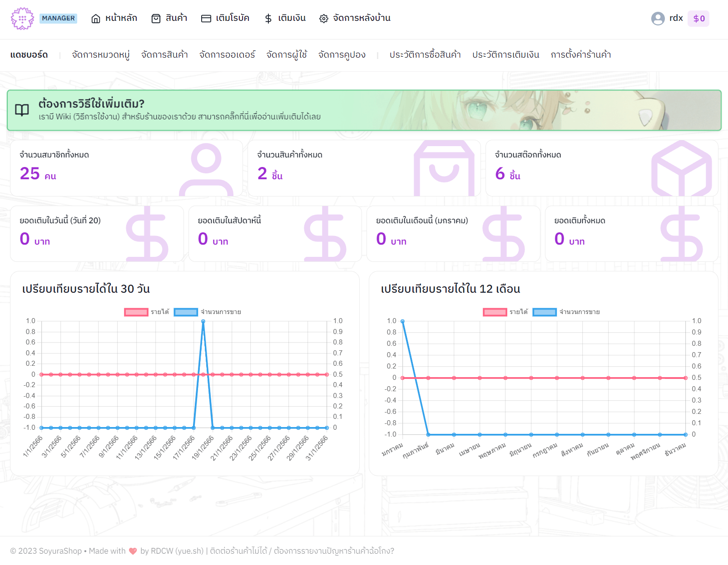Image resolution: width=728 pixels, height=565 pixels.
Task: Click blue จำนวนการขาย swatch in 12-month chart
Action: 545,312
